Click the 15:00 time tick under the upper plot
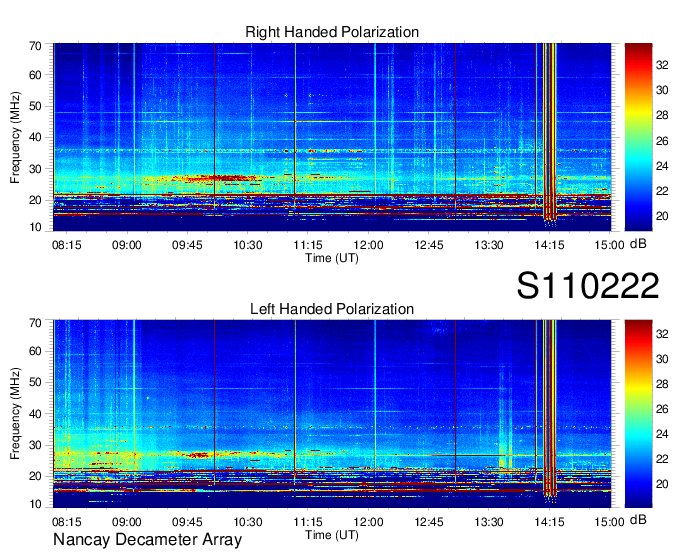Screen dimensions: 680x552 click(609, 245)
